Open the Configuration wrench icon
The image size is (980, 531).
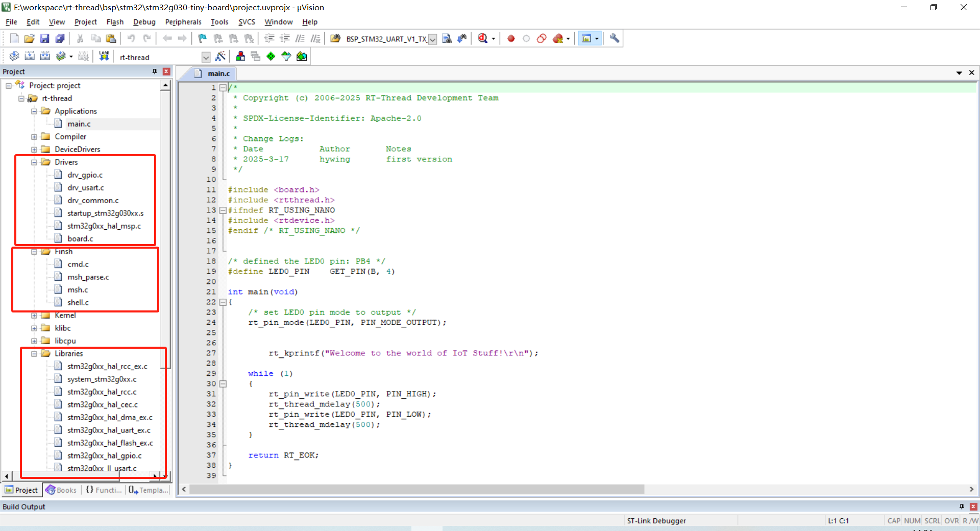615,38
